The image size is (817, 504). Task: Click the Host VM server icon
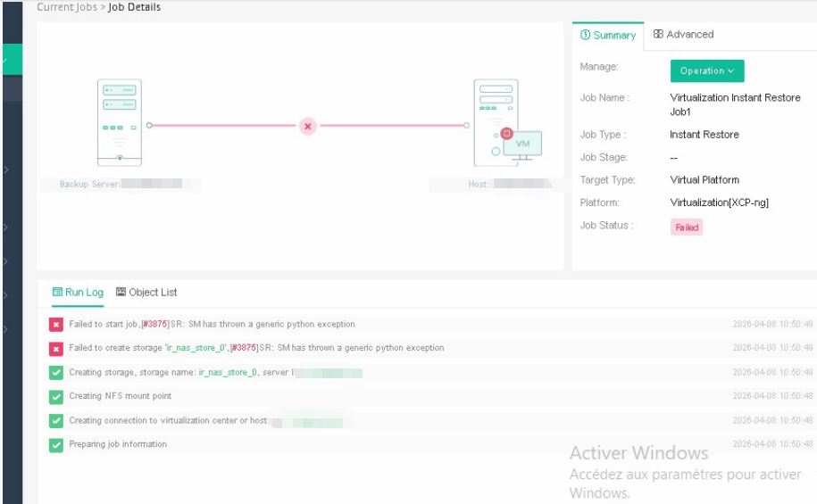point(507,122)
